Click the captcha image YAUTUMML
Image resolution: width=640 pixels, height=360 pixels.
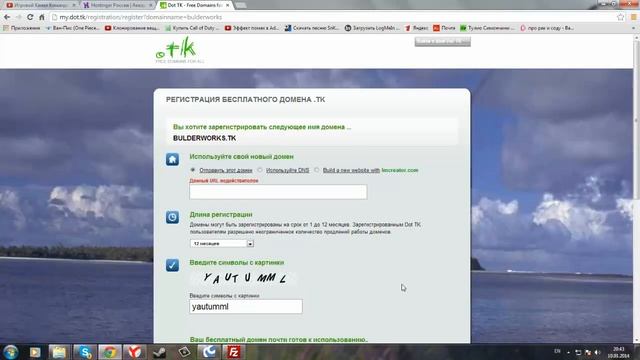pyautogui.click(x=245, y=278)
